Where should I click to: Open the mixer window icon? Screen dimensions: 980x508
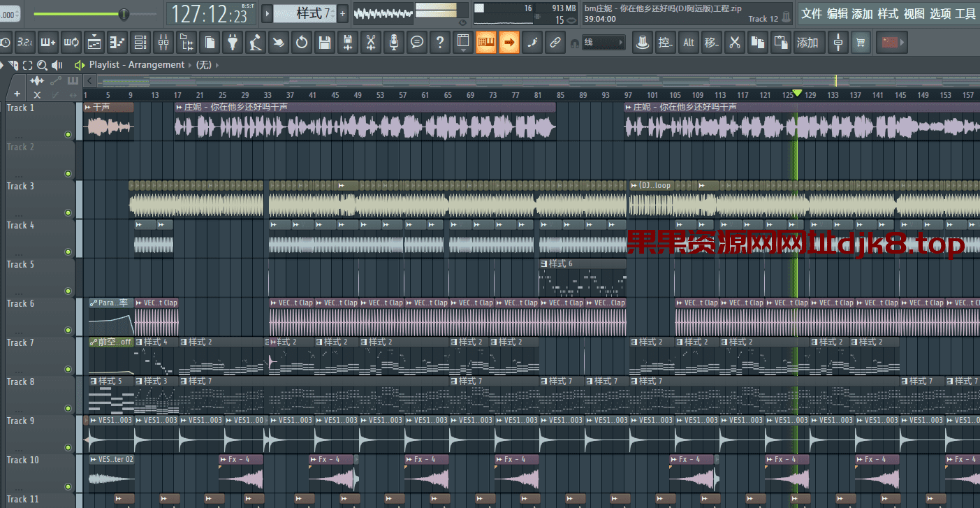(163, 43)
